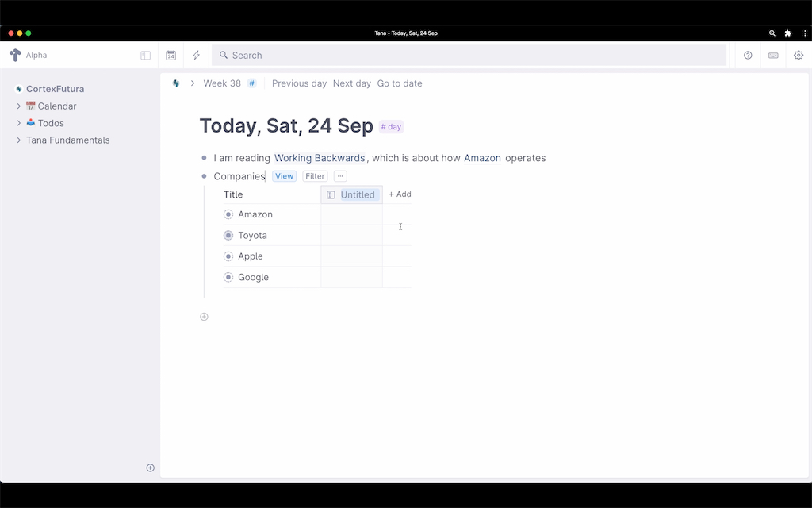Expand the Tana Fundamentals item
The image size is (812, 508).
pyautogui.click(x=19, y=140)
